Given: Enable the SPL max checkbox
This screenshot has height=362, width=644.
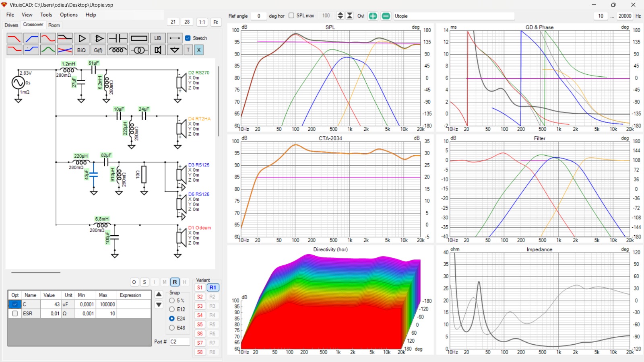Looking at the screenshot, I should (x=291, y=16).
